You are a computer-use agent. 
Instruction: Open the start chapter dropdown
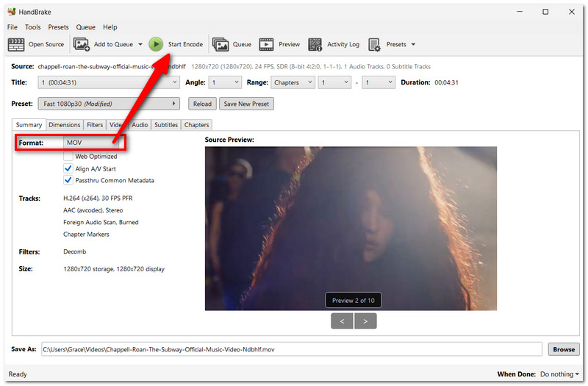(x=334, y=82)
